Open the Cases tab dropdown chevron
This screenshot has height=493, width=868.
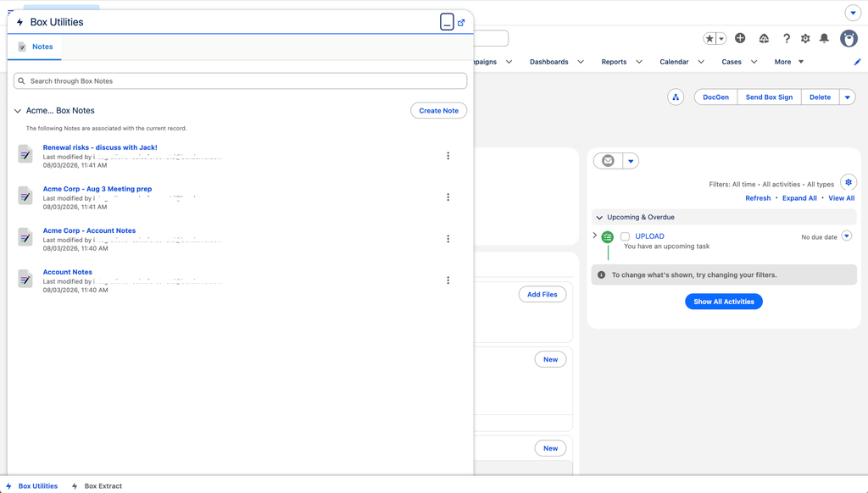point(754,62)
